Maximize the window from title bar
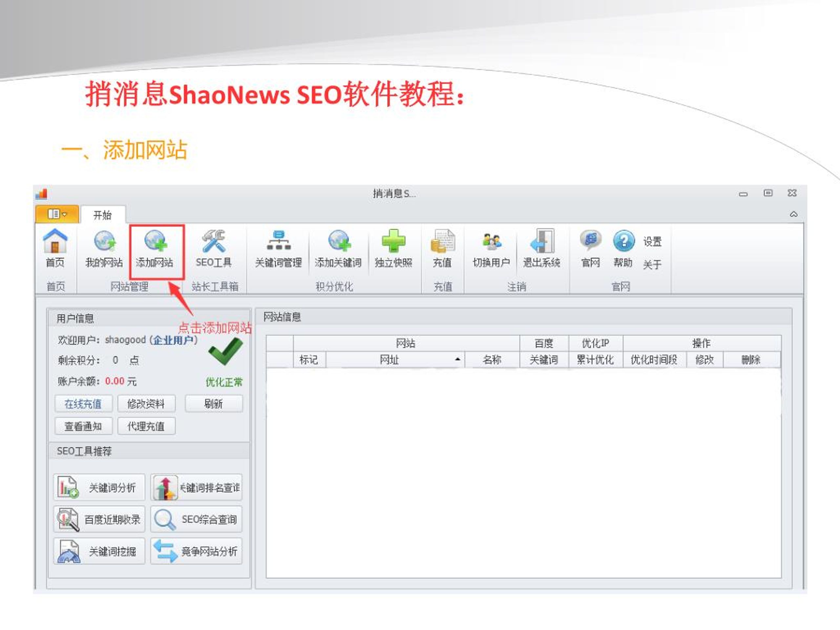This screenshot has width=840, height=630. pyautogui.click(x=768, y=193)
